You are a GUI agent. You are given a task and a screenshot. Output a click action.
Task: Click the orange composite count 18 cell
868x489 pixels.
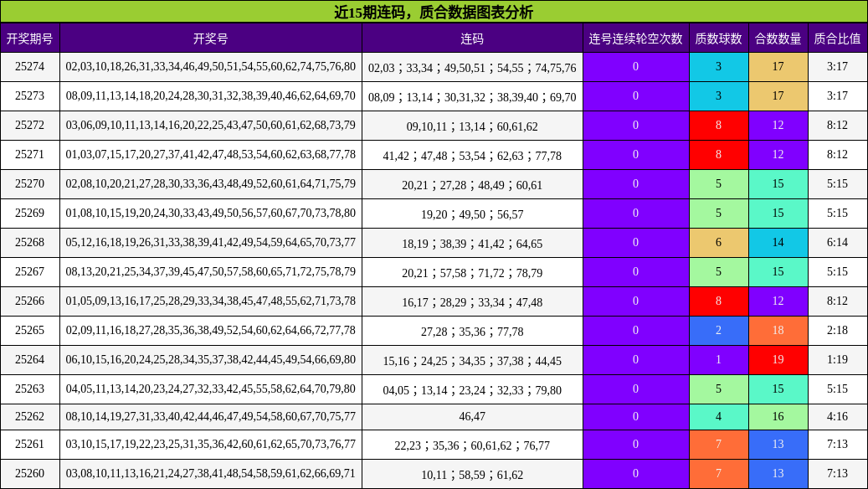[778, 331]
